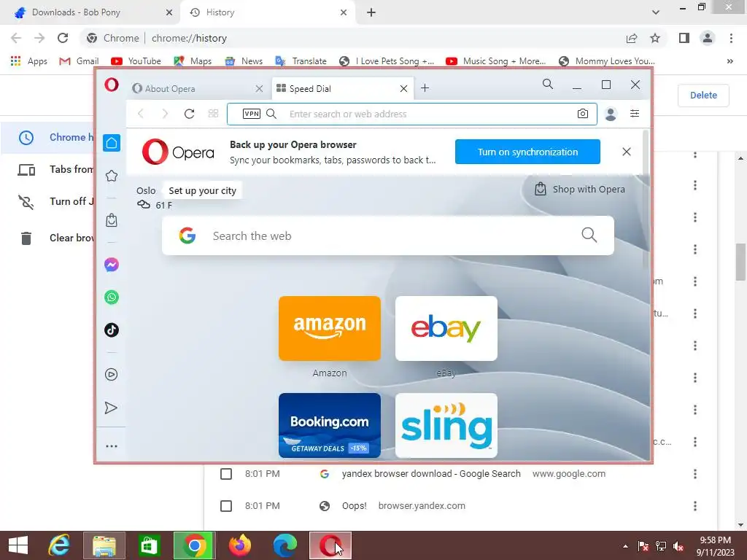747x560 pixels.
Task: Open the eBay speed dial tile
Action: click(446, 328)
